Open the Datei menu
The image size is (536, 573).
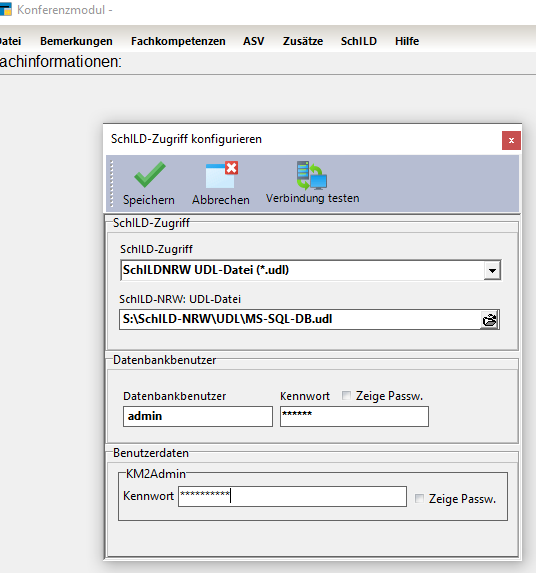click(10, 41)
